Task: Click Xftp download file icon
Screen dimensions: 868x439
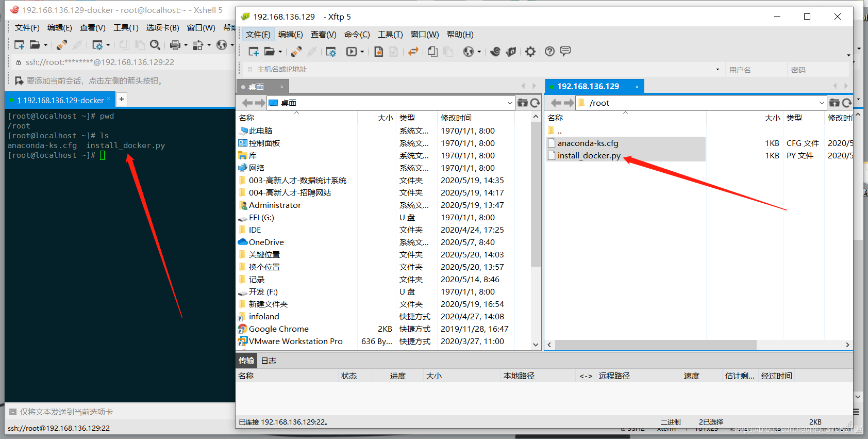Action: tap(378, 52)
